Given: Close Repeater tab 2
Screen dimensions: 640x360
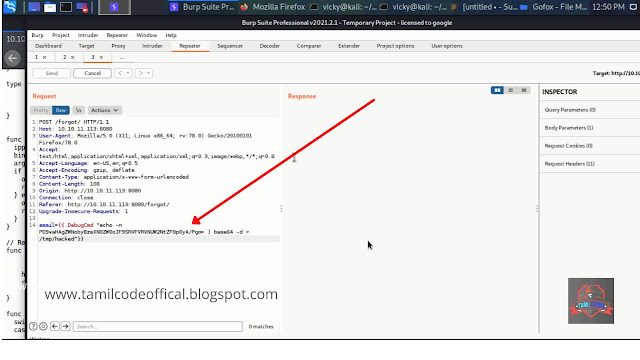Looking at the screenshot, I should click(73, 58).
